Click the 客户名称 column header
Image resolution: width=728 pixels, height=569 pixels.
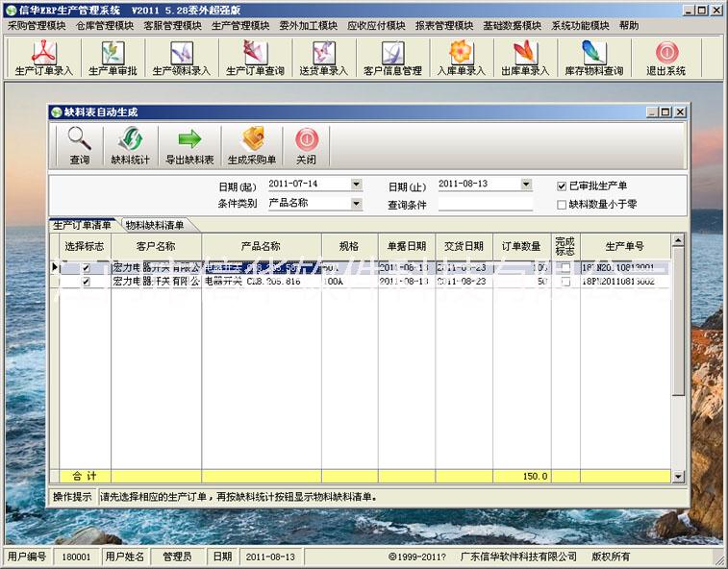tap(156, 246)
